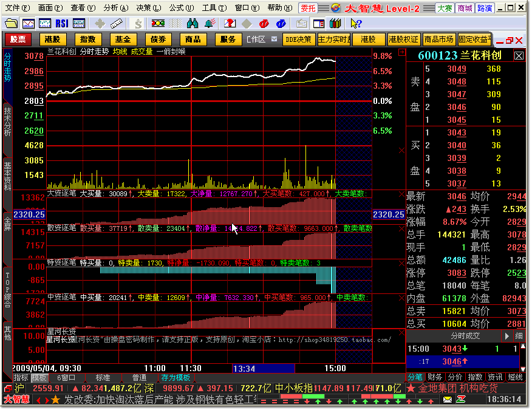Click the blue circular info icon
This screenshot has width=532, height=410.
[281, 24]
